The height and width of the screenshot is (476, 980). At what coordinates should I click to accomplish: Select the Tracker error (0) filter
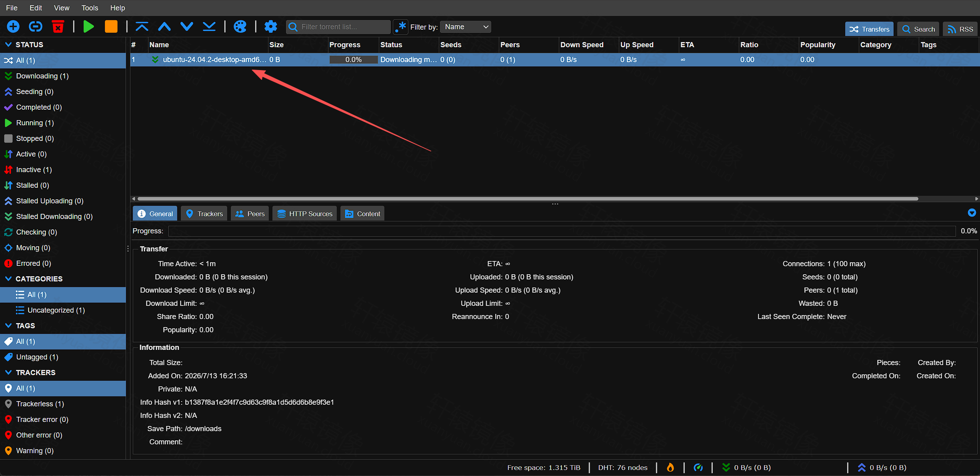pyautogui.click(x=63, y=420)
